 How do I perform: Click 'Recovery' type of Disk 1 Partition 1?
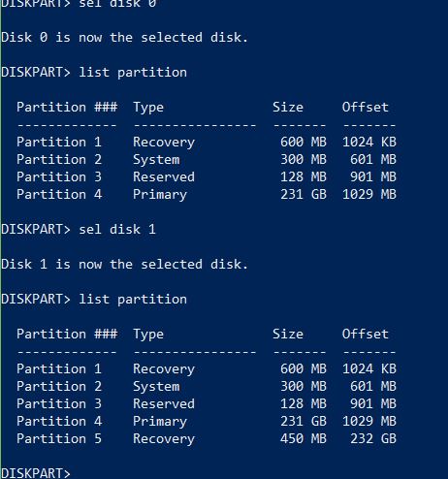(x=164, y=369)
